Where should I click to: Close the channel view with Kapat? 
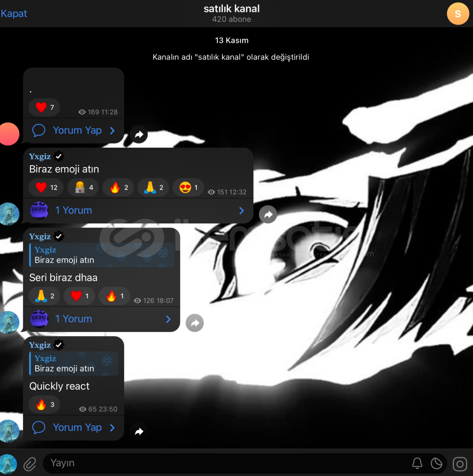click(x=14, y=13)
